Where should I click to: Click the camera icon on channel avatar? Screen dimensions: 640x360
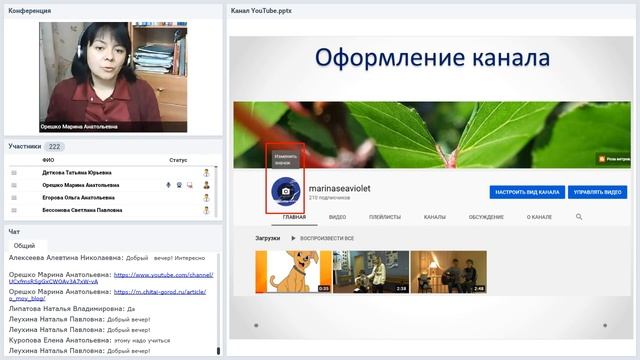click(x=286, y=191)
